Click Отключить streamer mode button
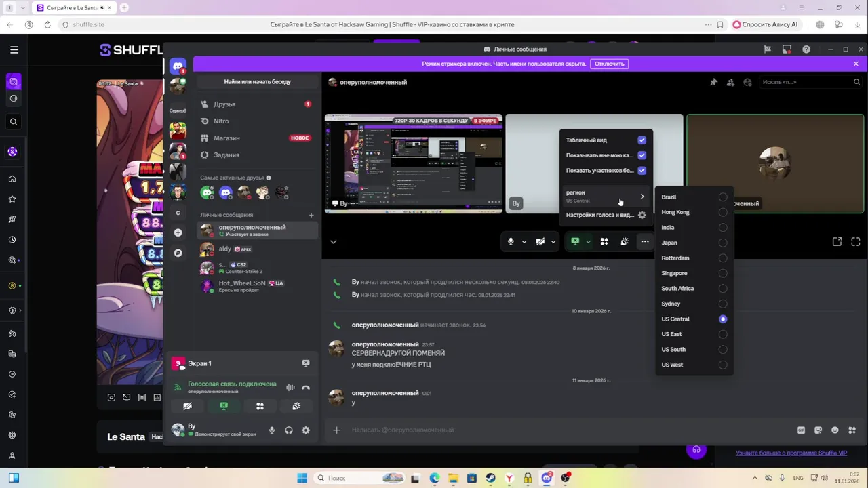 [x=609, y=64]
